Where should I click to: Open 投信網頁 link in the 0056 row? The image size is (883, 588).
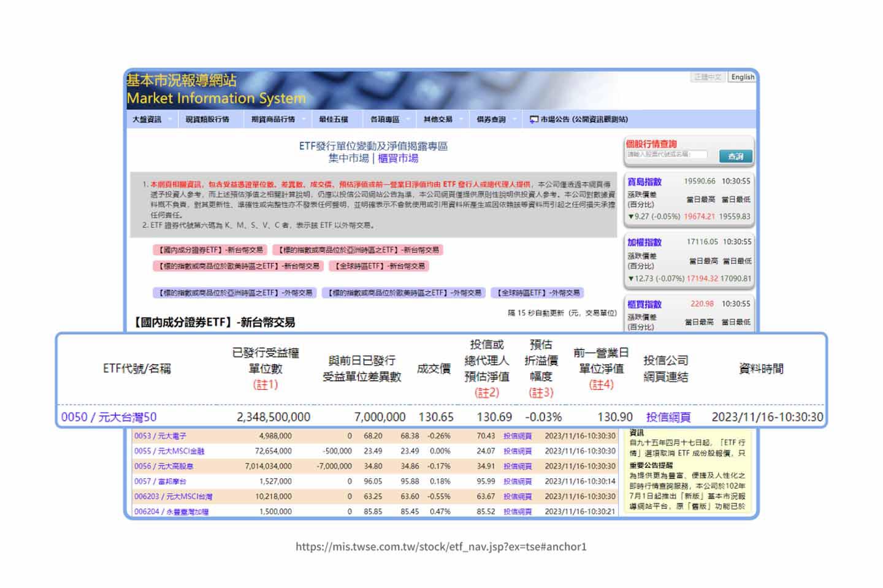click(x=518, y=466)
